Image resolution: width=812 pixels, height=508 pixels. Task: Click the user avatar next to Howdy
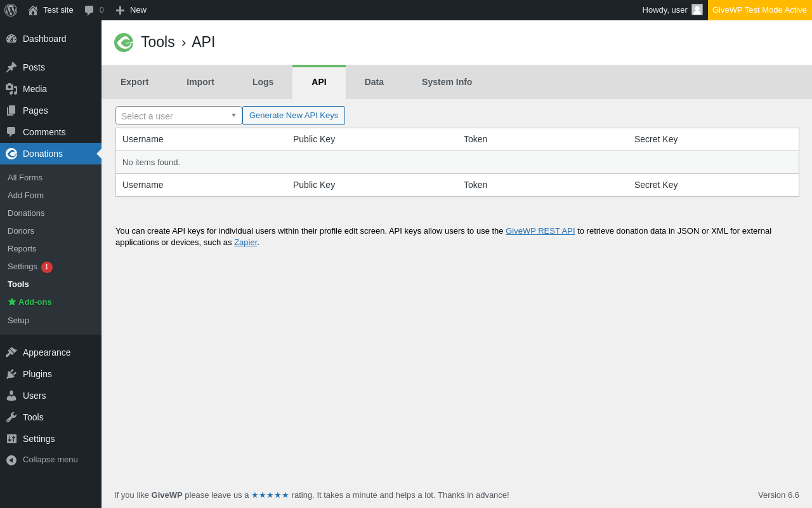[697, 10]
